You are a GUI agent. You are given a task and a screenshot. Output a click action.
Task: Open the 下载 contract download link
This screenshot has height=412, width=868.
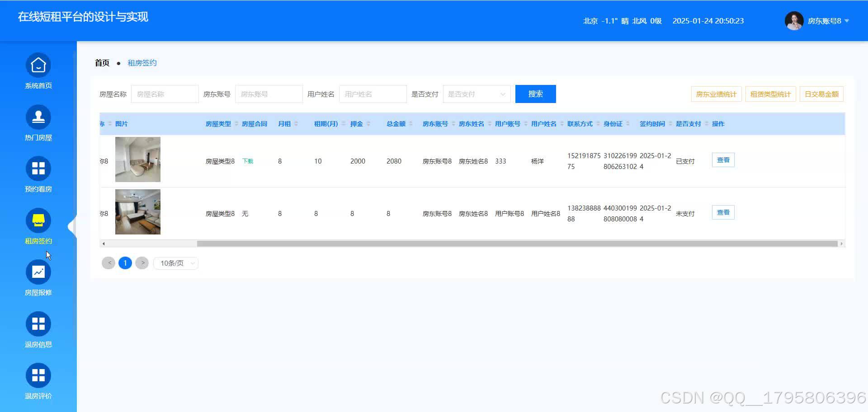247,161
